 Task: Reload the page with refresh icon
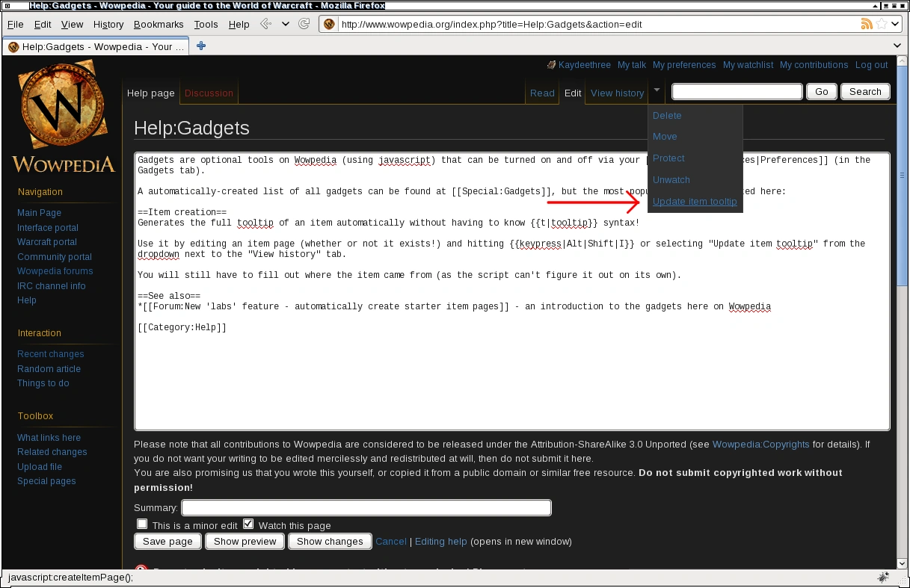coord(304,24)
